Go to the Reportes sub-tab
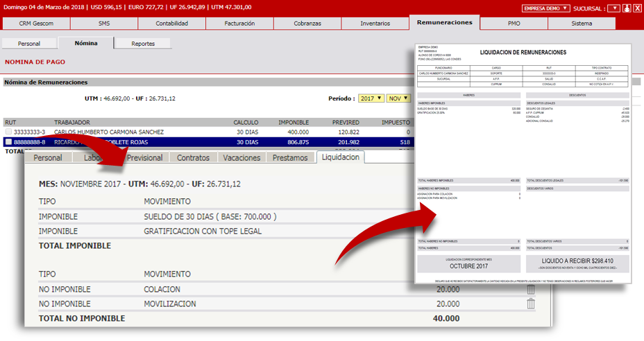 click(x=142, y=44)
